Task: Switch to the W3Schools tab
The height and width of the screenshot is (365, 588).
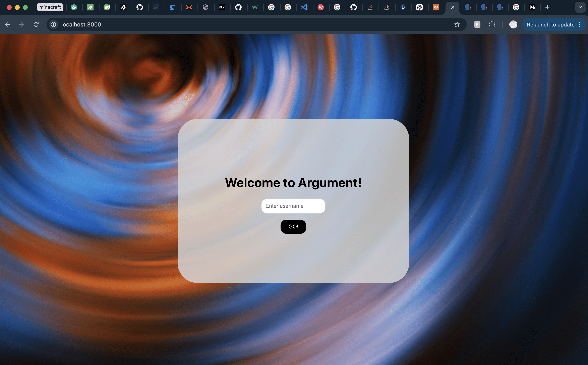Action: (255, 7)
